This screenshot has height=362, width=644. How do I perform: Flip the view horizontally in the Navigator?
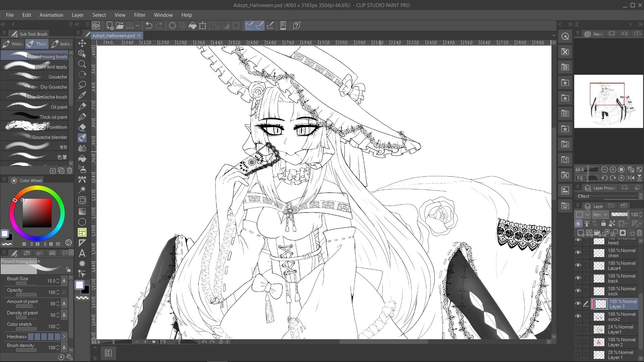click(x=631, y=178)
